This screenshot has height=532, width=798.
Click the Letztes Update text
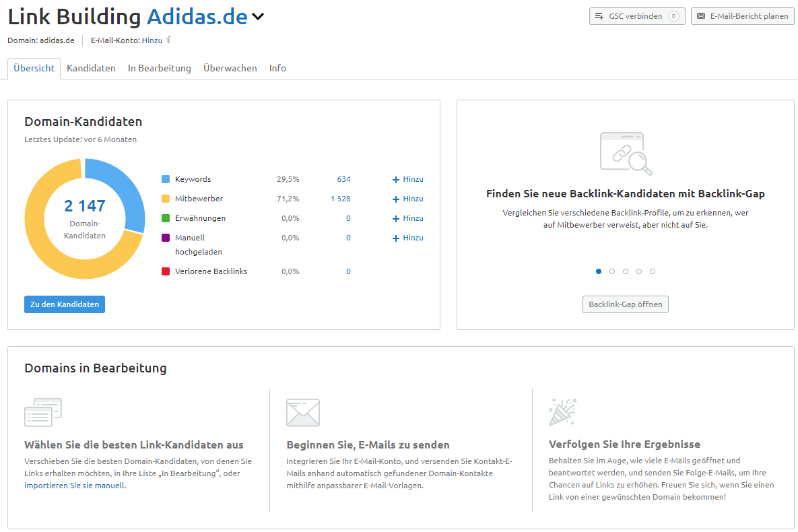(80, 139)
